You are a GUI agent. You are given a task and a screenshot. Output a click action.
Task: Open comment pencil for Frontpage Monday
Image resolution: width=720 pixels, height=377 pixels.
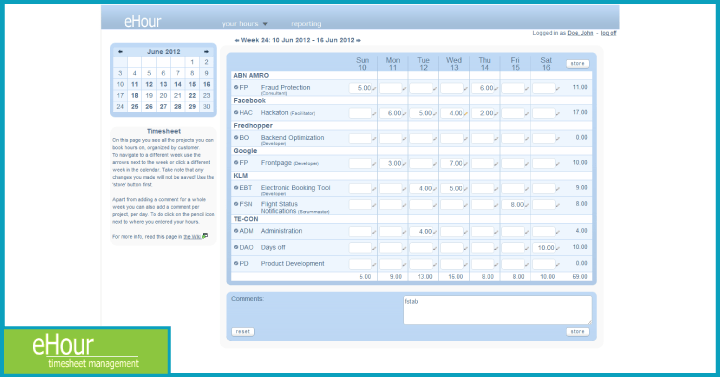pyautogui.click(x=405, y=164)
